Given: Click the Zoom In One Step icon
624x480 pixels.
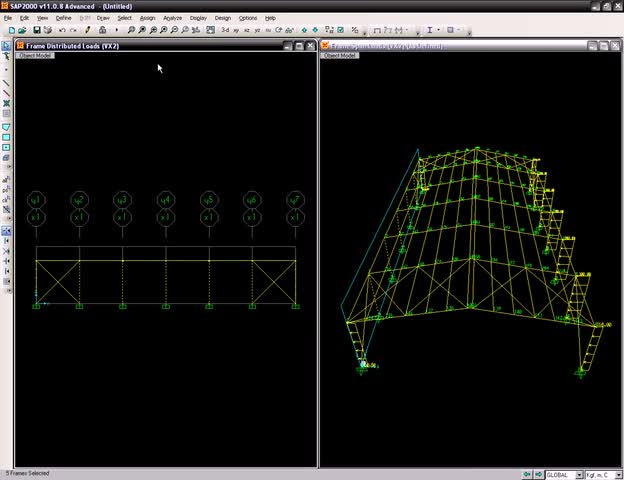Looking at the screenshot, I should 164,30.
